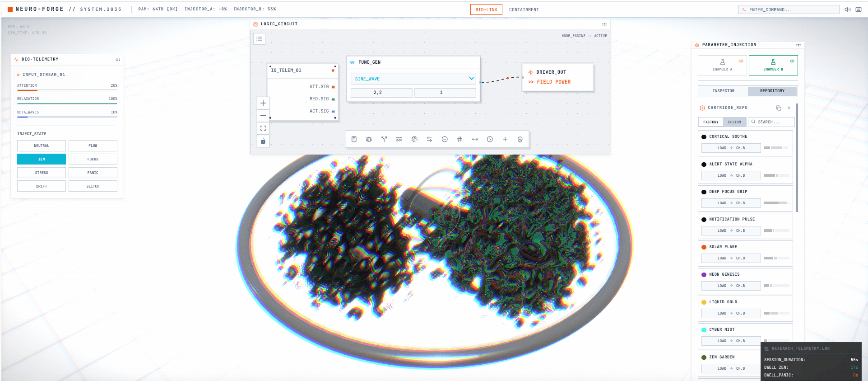
Task: Add a calculator node from node toolbar
Action: pos(354,139)
